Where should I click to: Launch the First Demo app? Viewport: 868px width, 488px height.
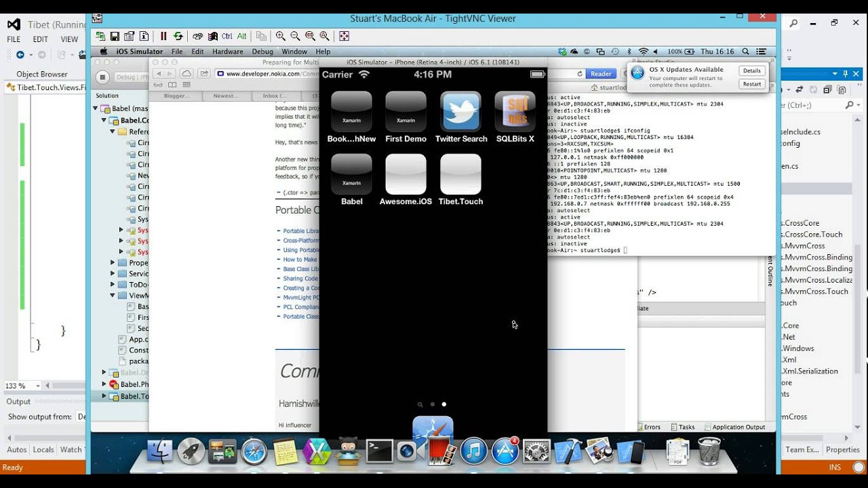tap(406, 111)
